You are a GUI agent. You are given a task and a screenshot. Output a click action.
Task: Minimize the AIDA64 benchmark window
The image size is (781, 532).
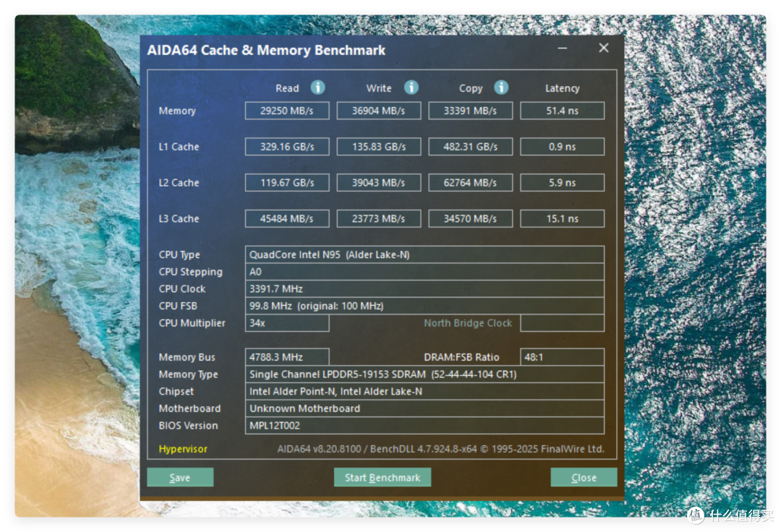tap(563, 48)
